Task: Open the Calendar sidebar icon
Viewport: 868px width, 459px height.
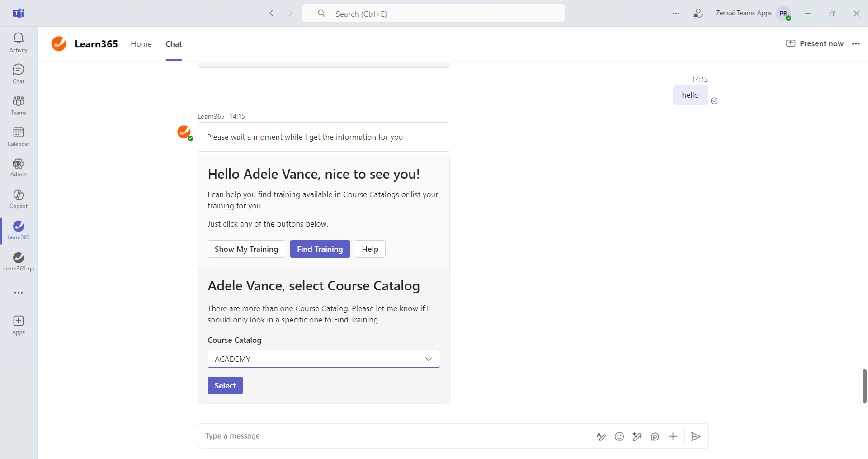Action: pos(19,137)
